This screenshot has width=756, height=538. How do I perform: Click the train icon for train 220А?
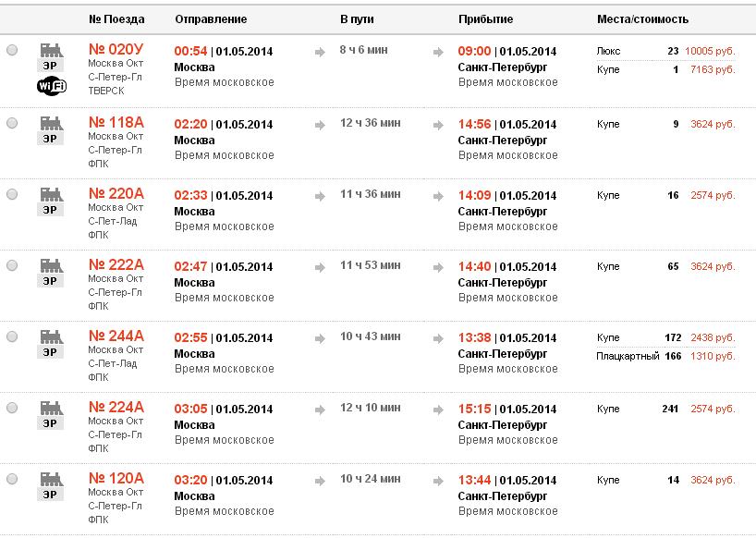click(x=50, y=194)
